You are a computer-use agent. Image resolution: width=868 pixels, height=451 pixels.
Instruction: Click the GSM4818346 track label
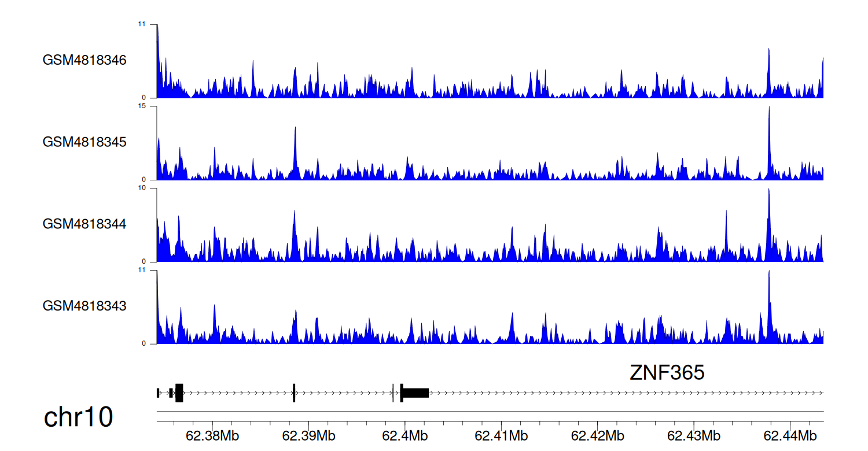point(84,60)
